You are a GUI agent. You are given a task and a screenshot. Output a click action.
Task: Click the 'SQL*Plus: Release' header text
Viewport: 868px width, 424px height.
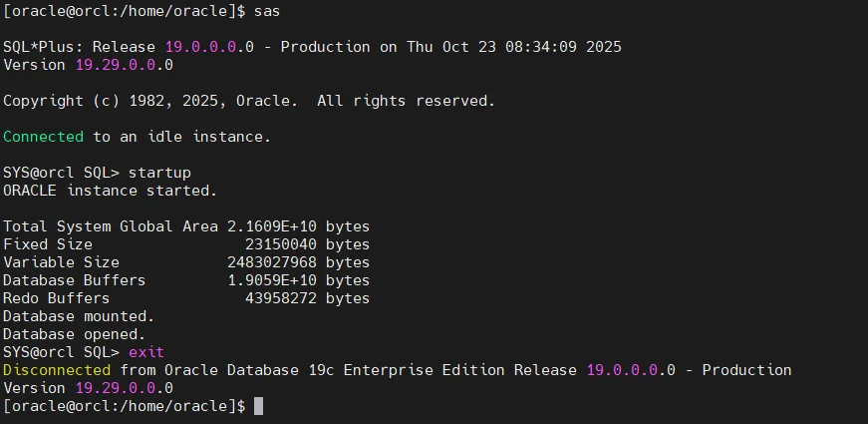[x=79, y=47]
